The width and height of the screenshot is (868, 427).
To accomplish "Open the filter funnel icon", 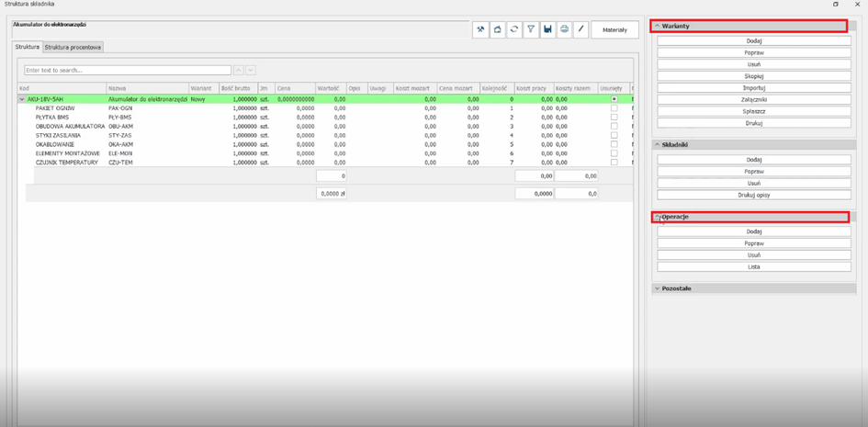I will (x=531, y=29).
